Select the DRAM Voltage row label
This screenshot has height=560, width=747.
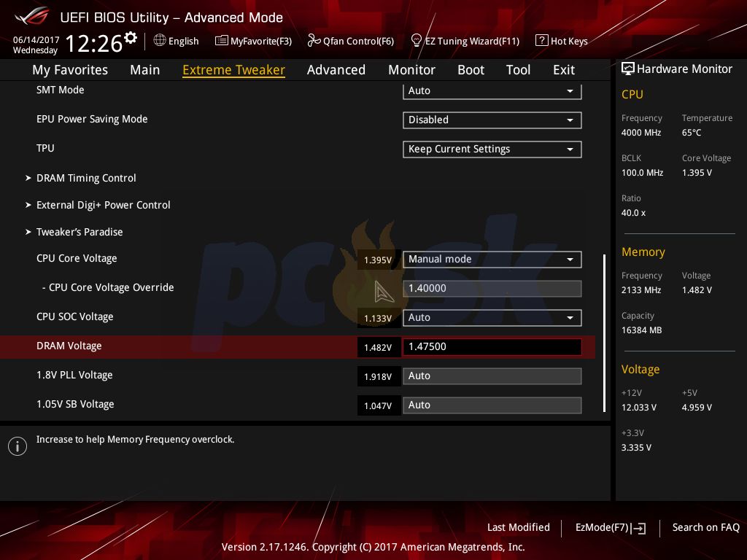tap(69, 346)
